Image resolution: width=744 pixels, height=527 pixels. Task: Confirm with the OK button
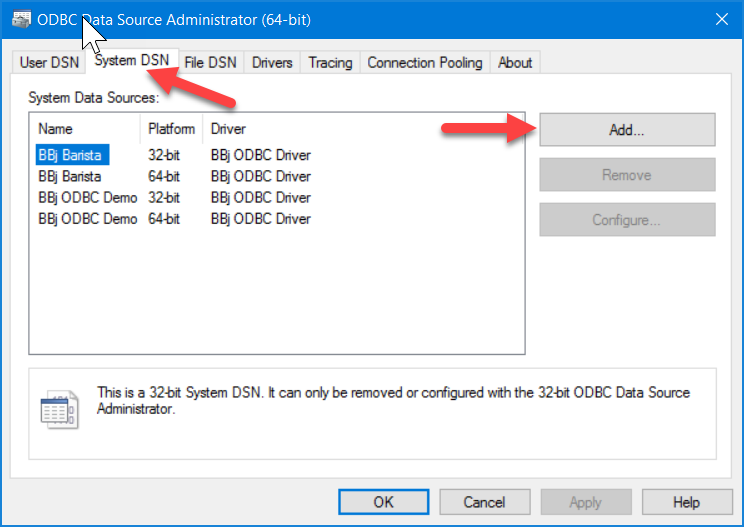point(383,502)
